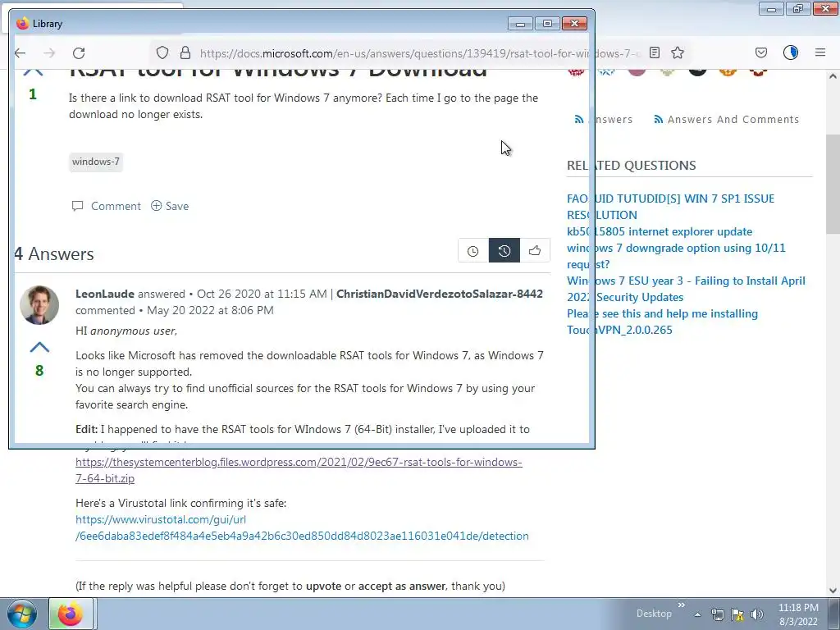Click the page scrollbar down arrow
Viewport: 840px width, 630px height.
pos(833,591)
